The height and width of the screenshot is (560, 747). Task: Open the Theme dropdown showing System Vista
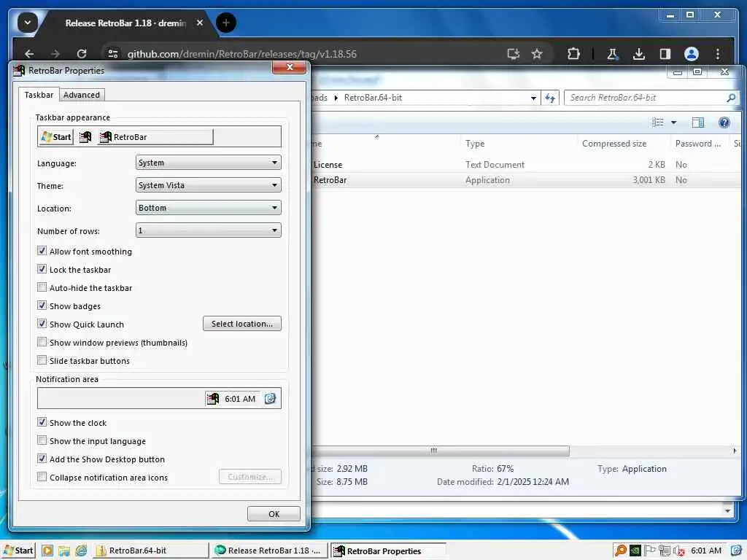coord(208,184)
